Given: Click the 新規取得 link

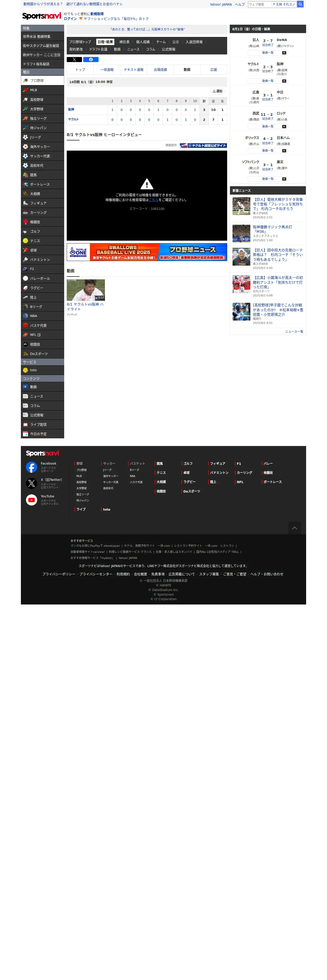Looking at the screenshot, I should coord(97,14).
